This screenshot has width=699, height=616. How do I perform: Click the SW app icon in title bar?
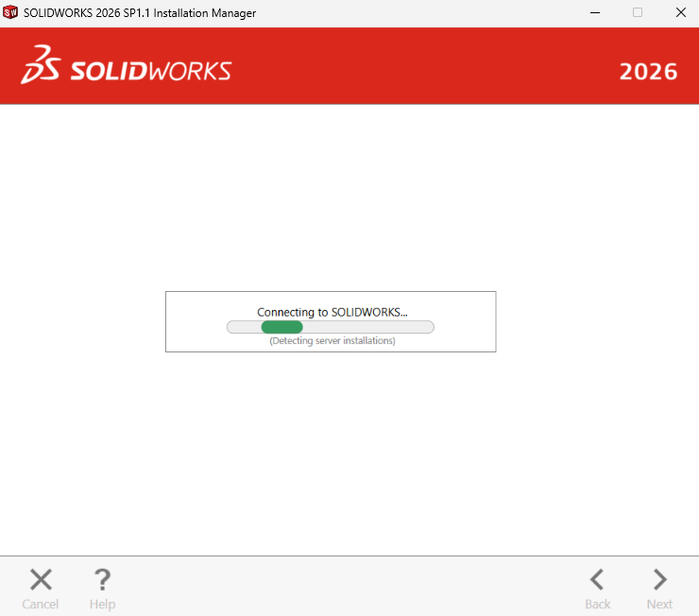(10, 12)
